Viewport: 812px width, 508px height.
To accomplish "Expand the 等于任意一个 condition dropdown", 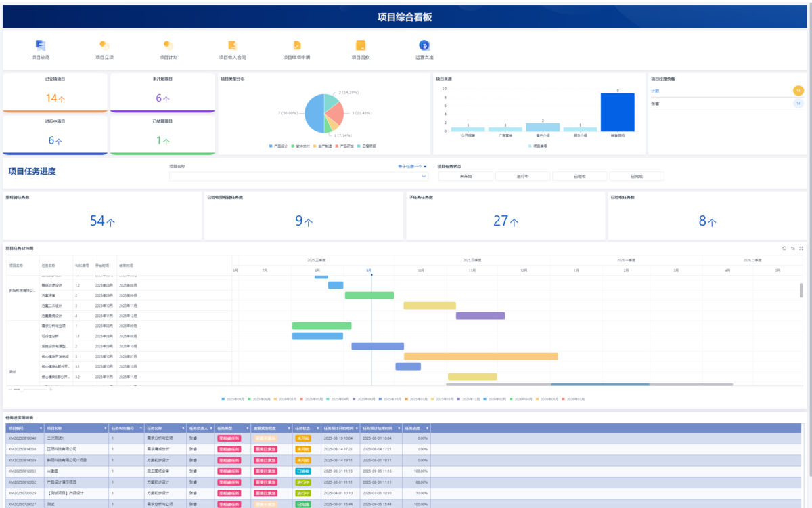I will click(412, 166).
